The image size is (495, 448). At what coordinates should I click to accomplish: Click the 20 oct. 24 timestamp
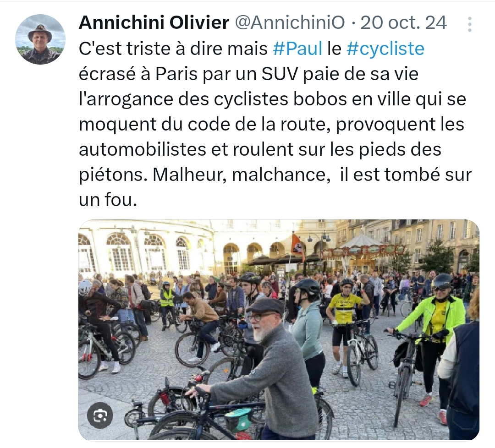pos(404,23)
